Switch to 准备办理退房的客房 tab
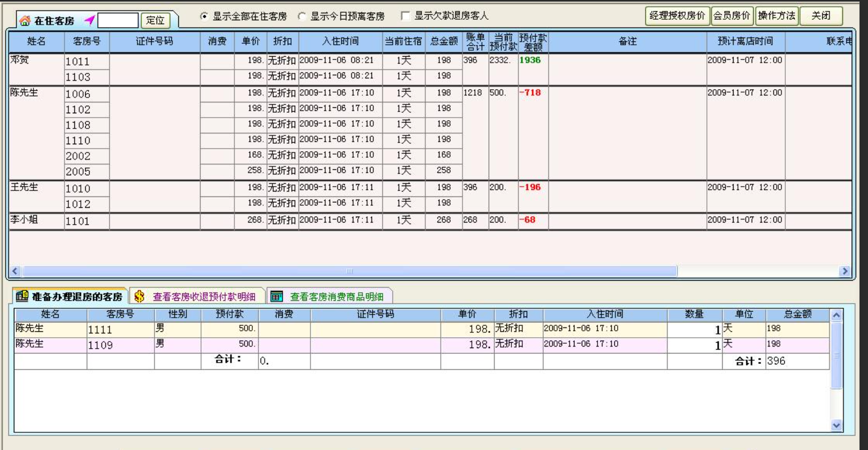 click(70, 296)
